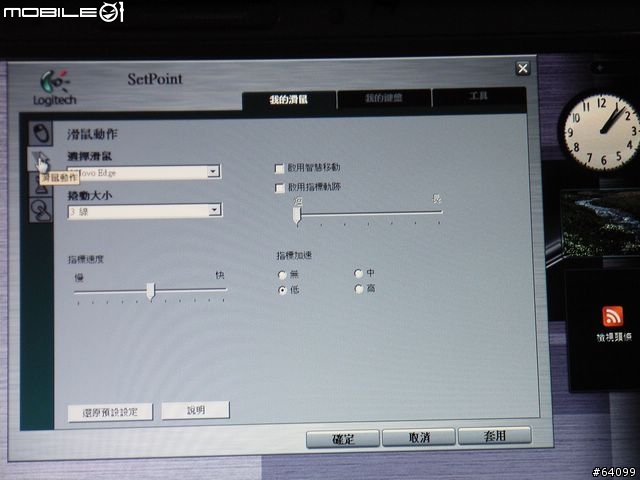Select the 低 pointer acceleration option
This screenshot has width=640, height=480.
click(x=282, y=290)
